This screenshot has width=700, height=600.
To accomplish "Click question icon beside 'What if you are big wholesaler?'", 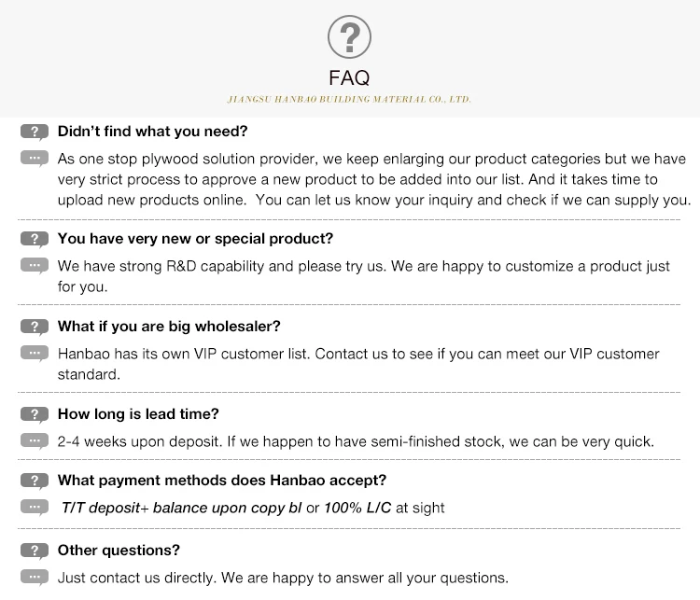I will [x=34, y=327].
